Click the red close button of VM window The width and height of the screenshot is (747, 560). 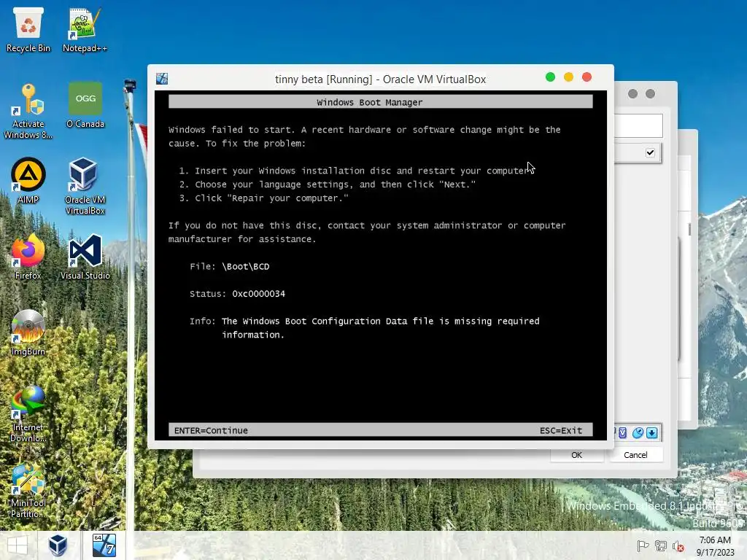[587, 77]
